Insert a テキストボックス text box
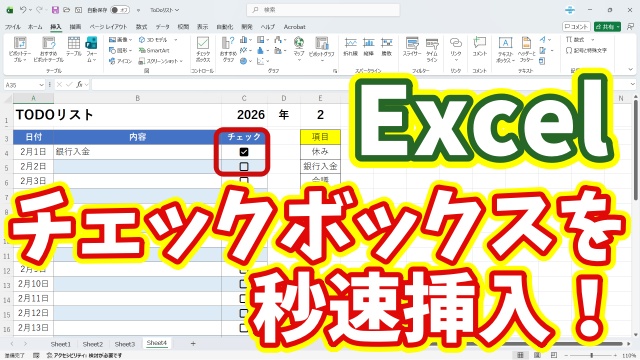 (x=505, y=49)
